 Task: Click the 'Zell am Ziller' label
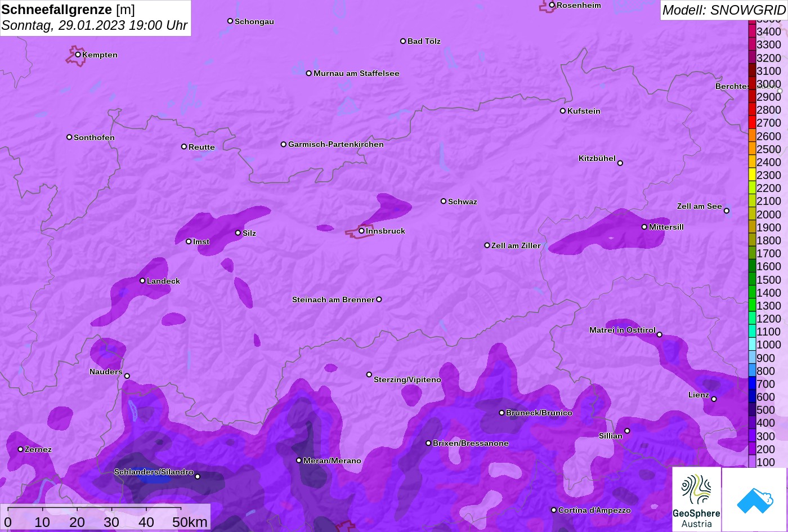click(x=516, y=245)
